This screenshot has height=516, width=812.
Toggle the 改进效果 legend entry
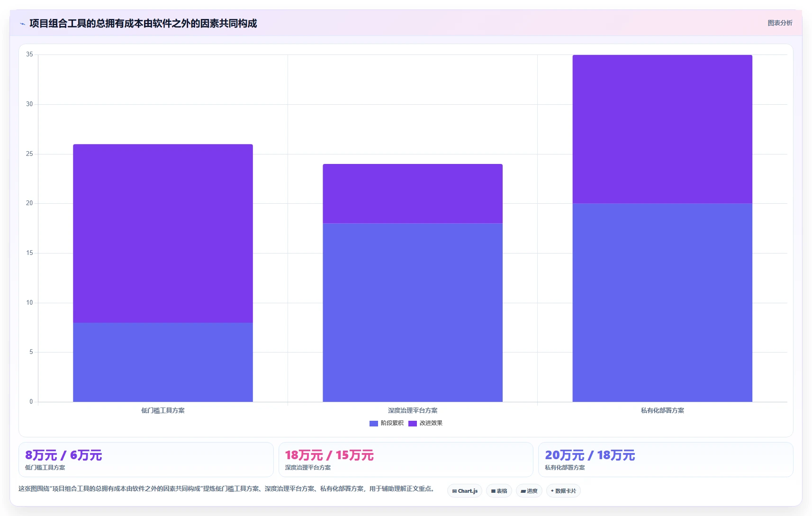pyautogui.click(x=425, y=423)
